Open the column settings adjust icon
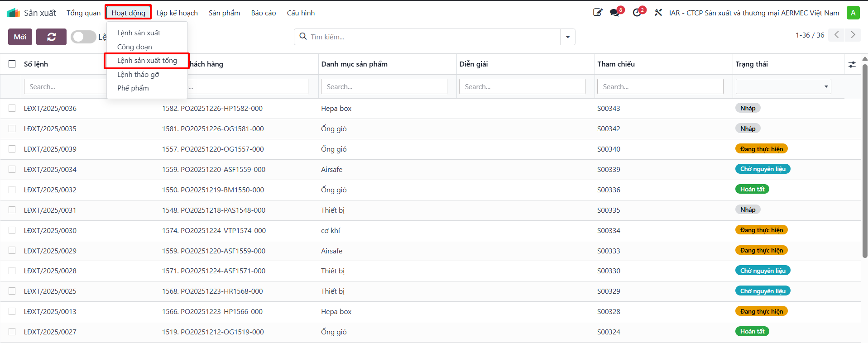868x343 pixels. click(x=852, y=64)
